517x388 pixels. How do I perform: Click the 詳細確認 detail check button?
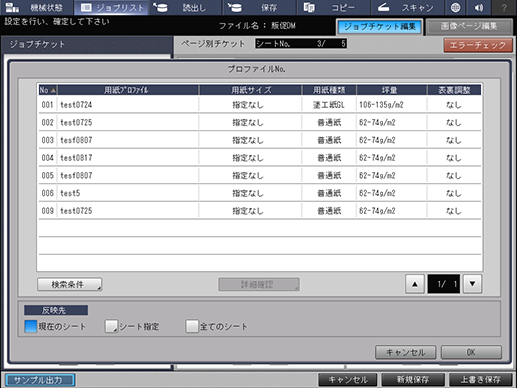pos(259,284)
